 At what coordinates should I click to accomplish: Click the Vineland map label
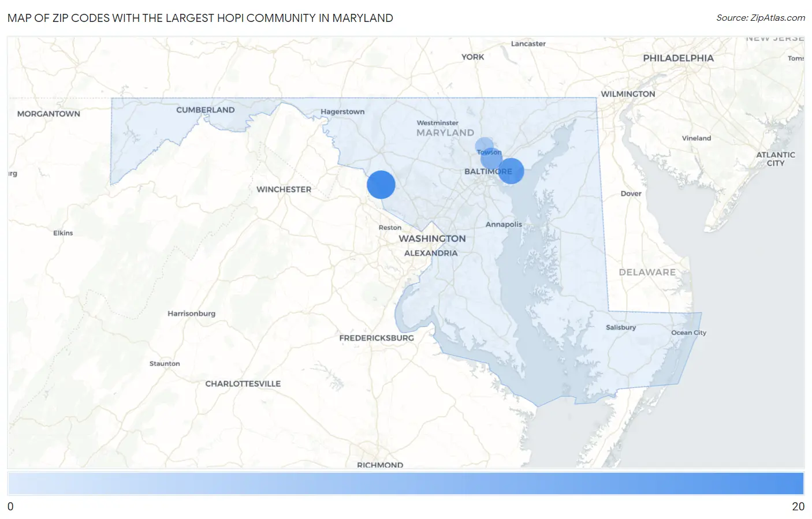[x=696, y=138]
